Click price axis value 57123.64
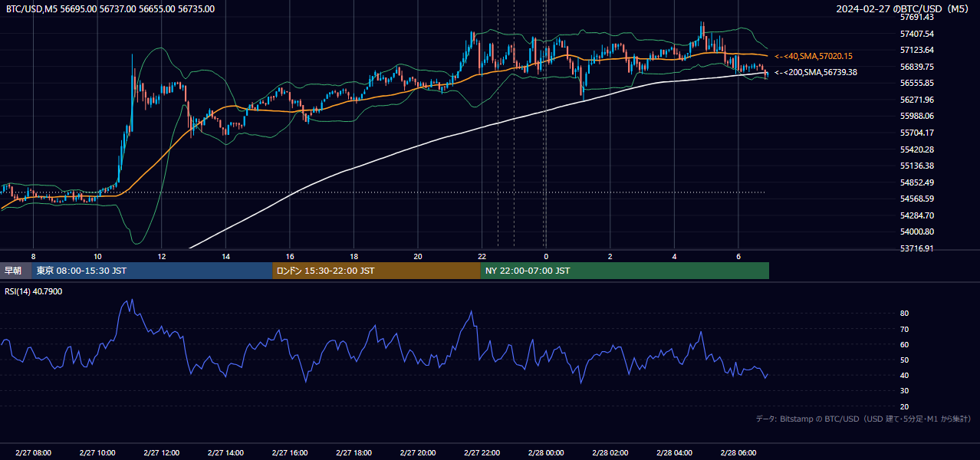Screen dimensions: 980x460 tap(917, 50)
